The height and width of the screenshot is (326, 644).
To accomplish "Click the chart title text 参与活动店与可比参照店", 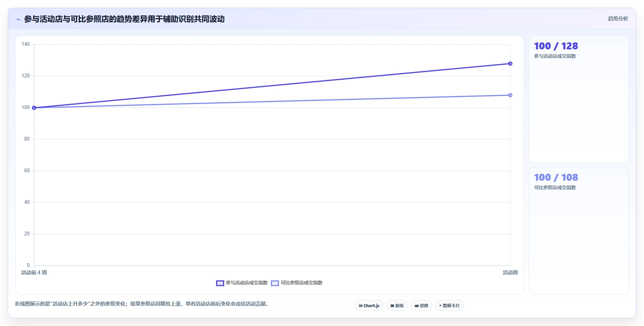I will (x=66, y=19).
